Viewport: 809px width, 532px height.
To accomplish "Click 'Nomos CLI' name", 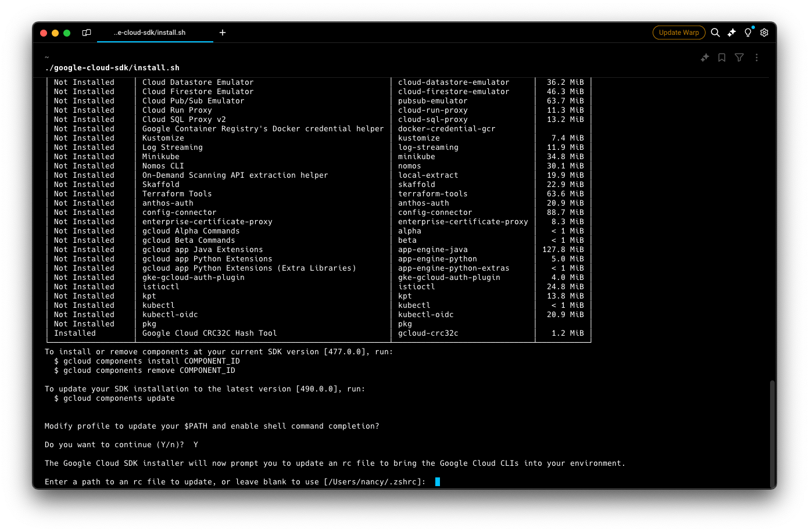I will (163, 166).
